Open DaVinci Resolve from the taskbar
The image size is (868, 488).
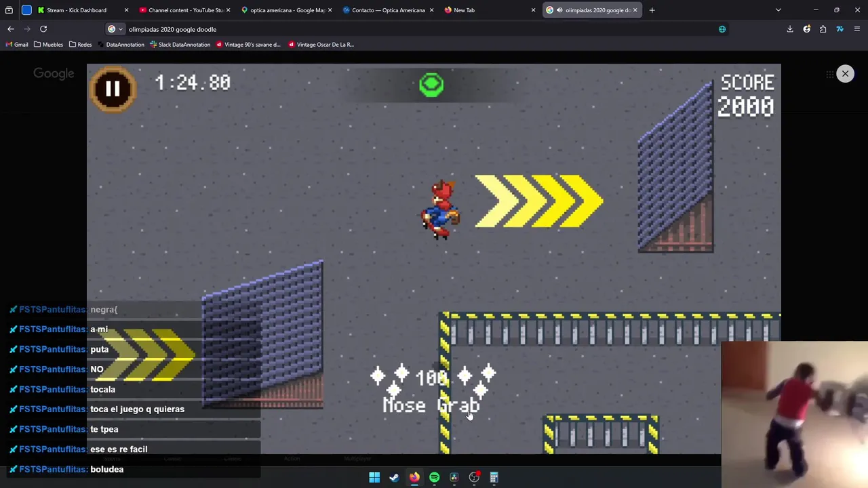tap(454, 477)
